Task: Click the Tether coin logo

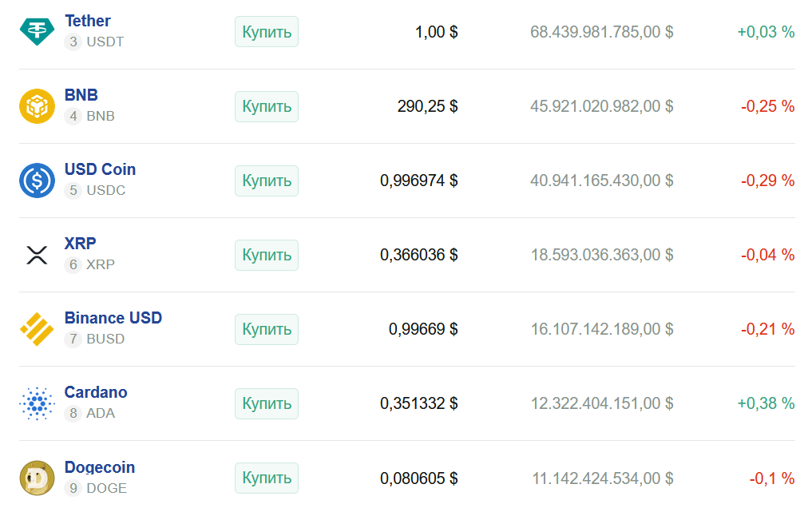Action: click(x=37, y=32)
